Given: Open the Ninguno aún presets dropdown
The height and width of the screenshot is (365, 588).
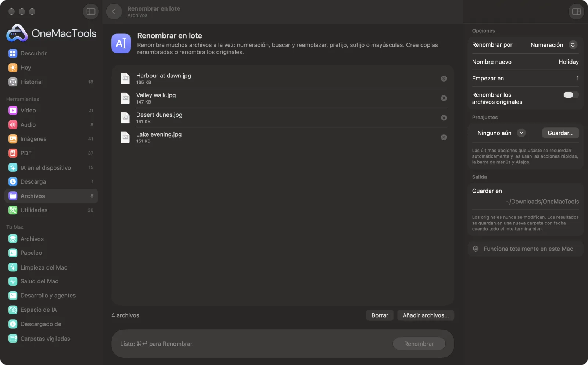Looking at the screenshot, I should 501,133.
